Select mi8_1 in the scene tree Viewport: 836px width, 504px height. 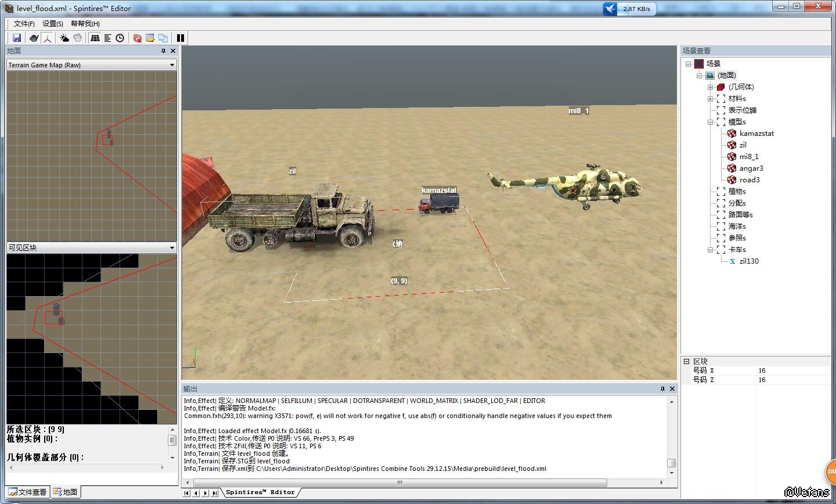(749, 157)
